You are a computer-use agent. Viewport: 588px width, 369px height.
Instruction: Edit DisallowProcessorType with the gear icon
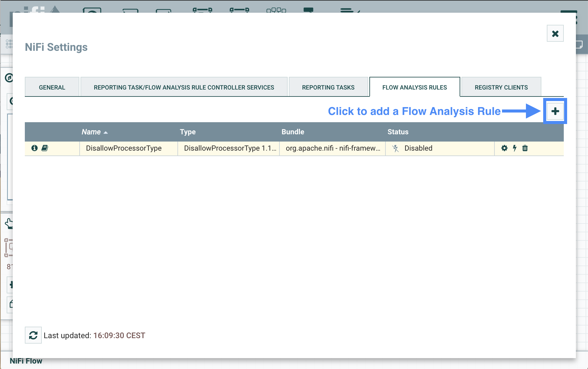[504, 148]
